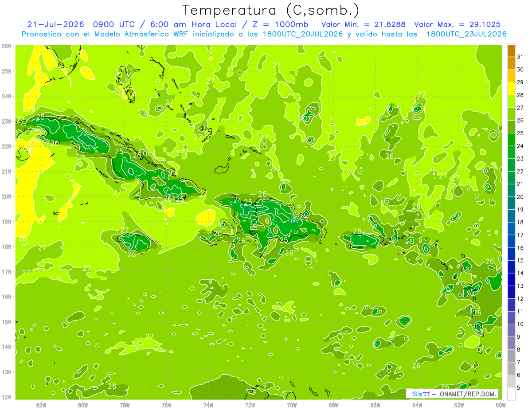Click the "Valor Min. = 21.8288" text
The image size is (532, 411).
click(364, 24)
